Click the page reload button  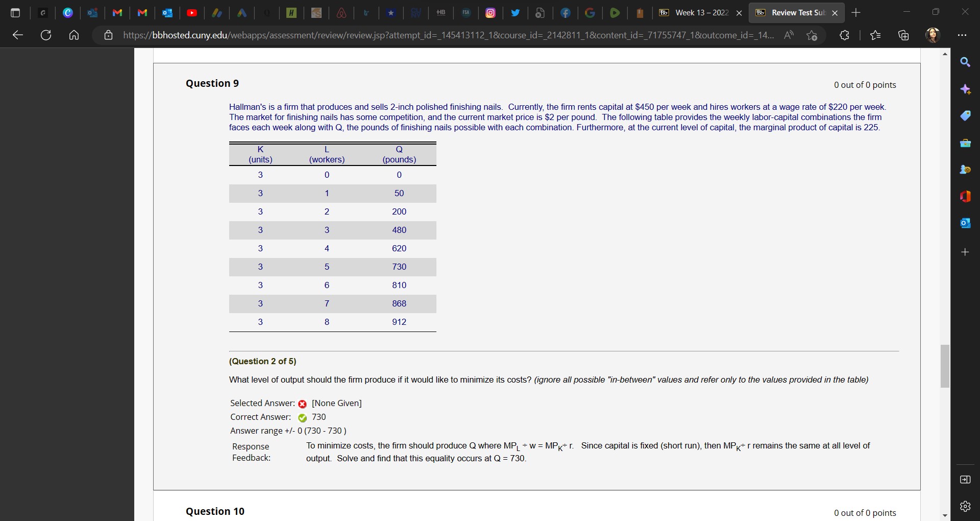tap(46, 35)
